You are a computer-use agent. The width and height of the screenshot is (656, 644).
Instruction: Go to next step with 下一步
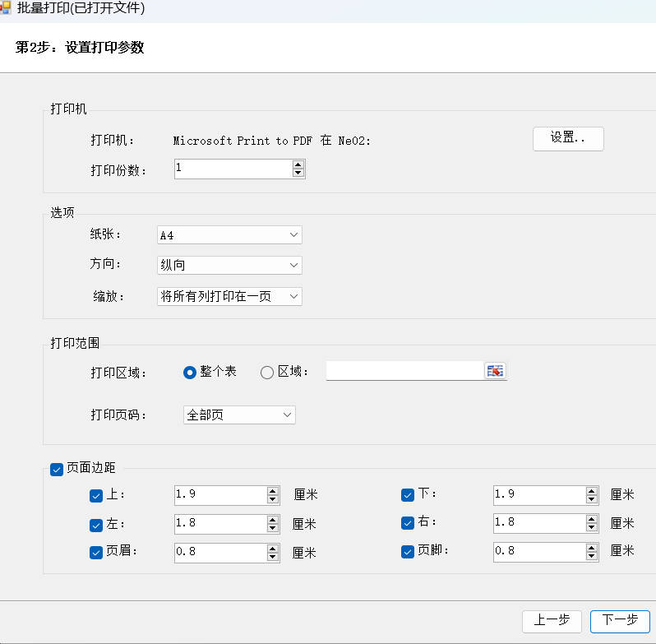(620, 621)
